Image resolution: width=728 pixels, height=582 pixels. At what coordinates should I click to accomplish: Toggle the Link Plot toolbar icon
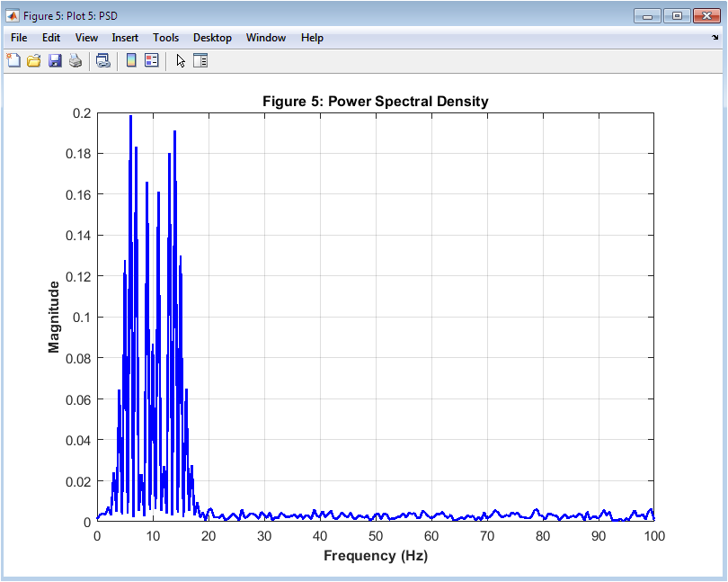click(x=103, y=61)
